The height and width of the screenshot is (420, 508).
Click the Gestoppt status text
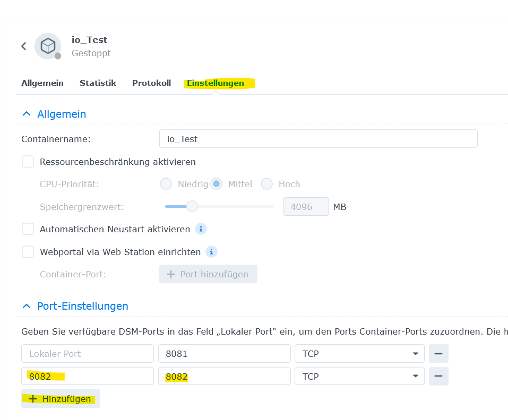click(91, 53)
